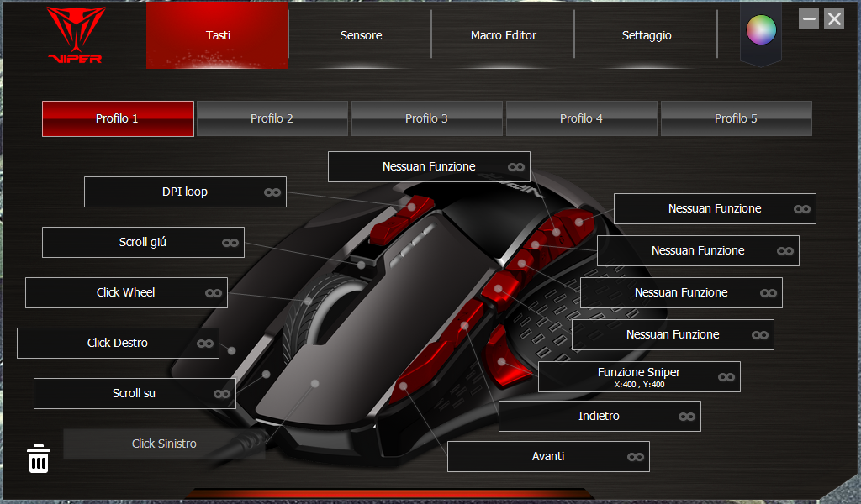Open the RGB color wheel lighting settings
This screenshot has width=861, height=504.
[761, 30]
